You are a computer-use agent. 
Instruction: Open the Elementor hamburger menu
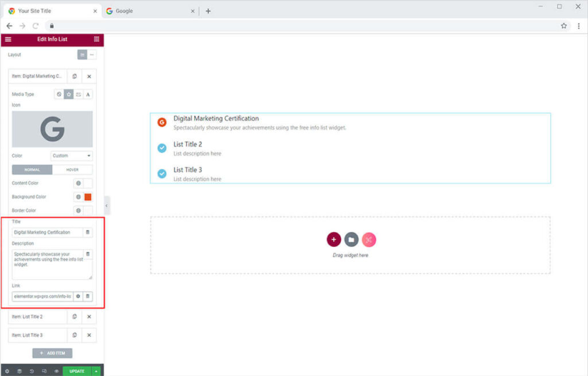(8, 39)
